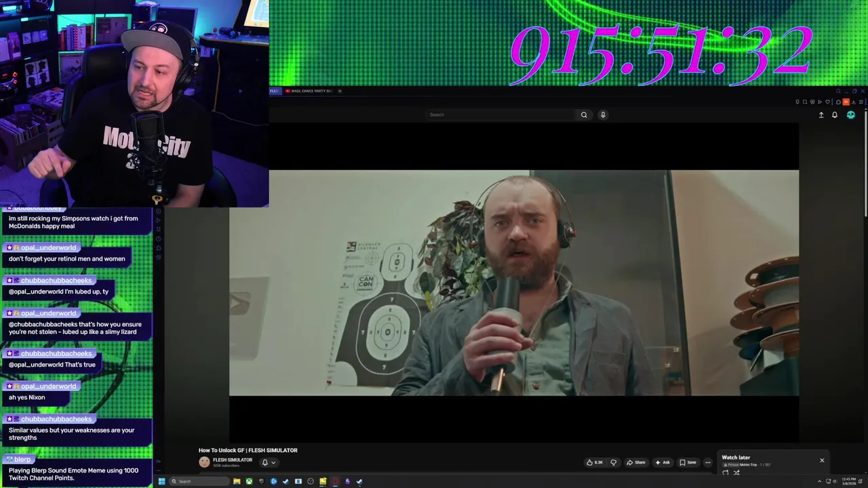Click the Share button under video
This screenshot has height=488, width=868.
(636, 462)
